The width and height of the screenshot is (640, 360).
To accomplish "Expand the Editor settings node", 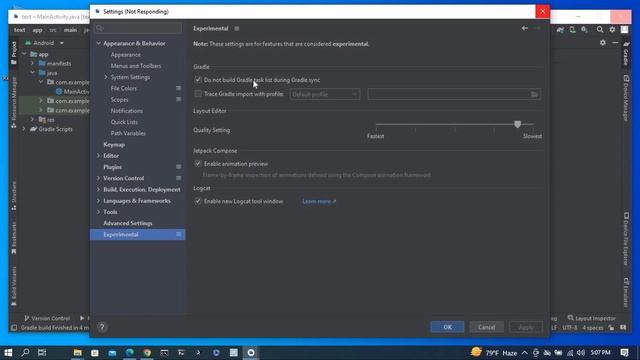I will click(98, 156).
